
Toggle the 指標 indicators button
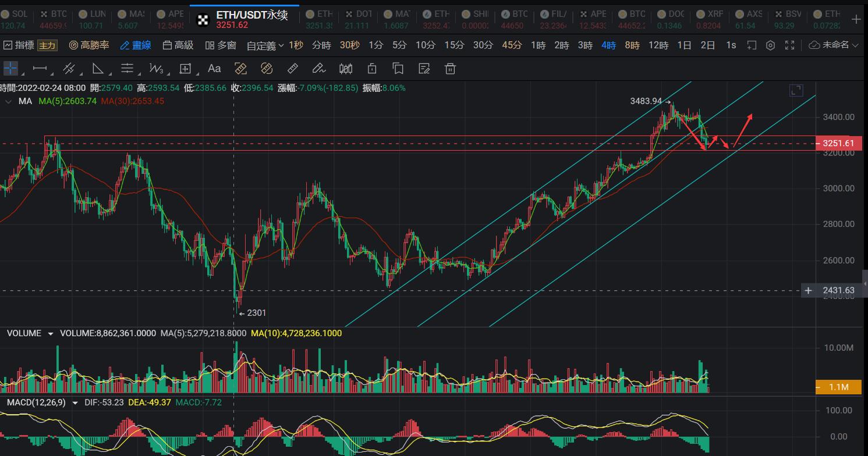pyautogui.click(x=18, y=45)
